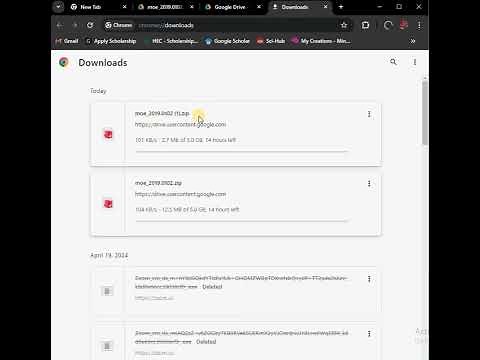Image resolution: width=480 pixels, height=360 pixels.
Task: Click the moe_2019.0102 (1).zip file name
Action: 162,113
